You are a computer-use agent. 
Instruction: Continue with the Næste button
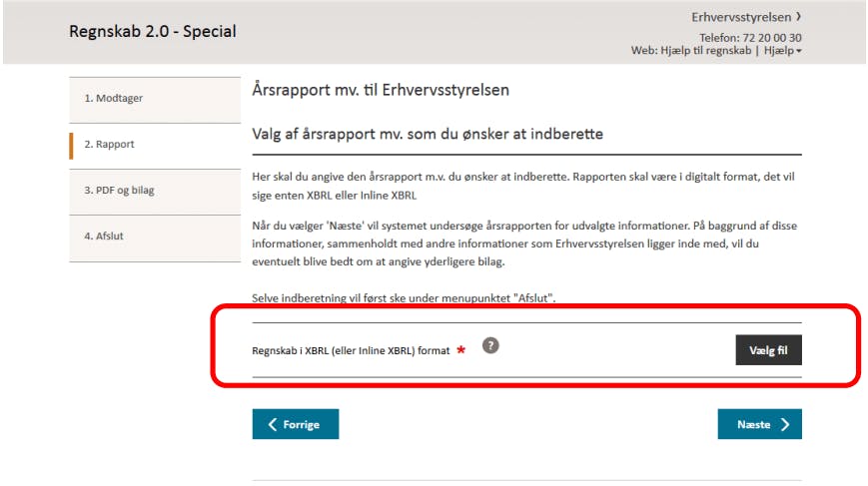[759, 424]
